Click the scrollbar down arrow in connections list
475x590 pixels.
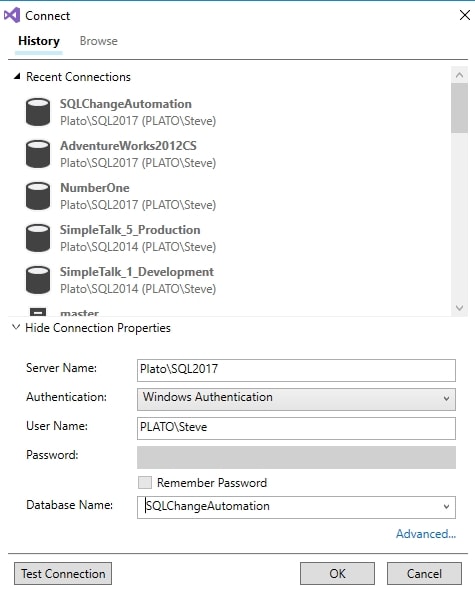[459, 308]
